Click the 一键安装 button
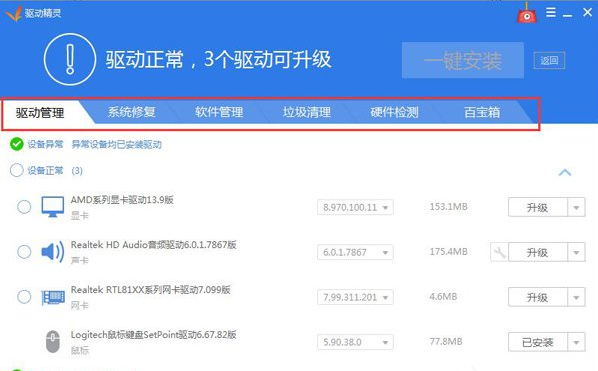This screenshot has height=371, width=598. point(463,60)
